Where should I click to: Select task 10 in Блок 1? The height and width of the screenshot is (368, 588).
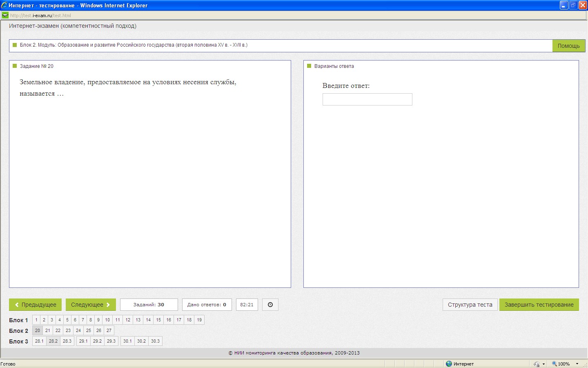click(x=107, y=320)
